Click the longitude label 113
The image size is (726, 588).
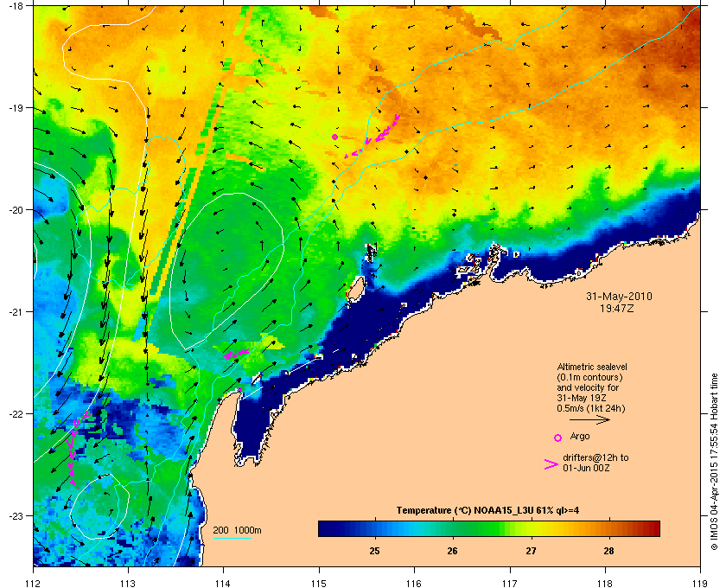pyautogui.click(x=128, y=584)
